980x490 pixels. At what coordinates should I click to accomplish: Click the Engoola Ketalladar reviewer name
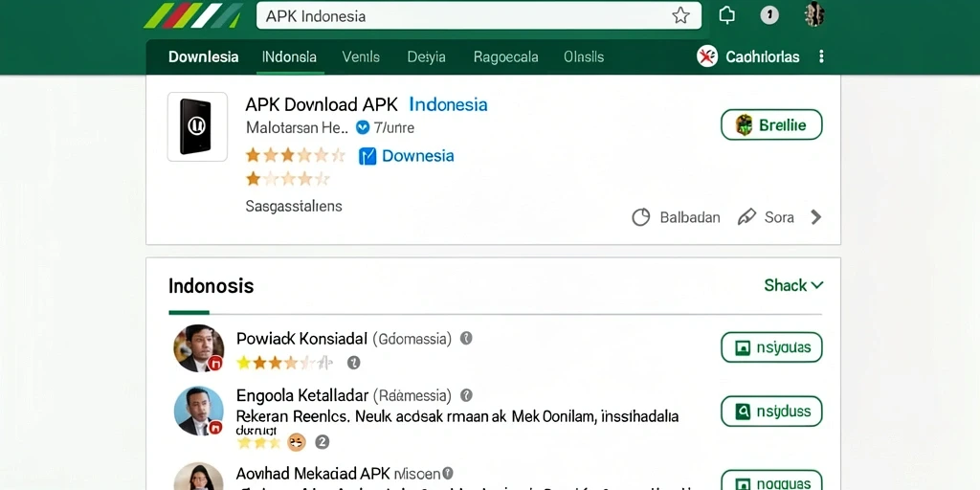[301, 395]
